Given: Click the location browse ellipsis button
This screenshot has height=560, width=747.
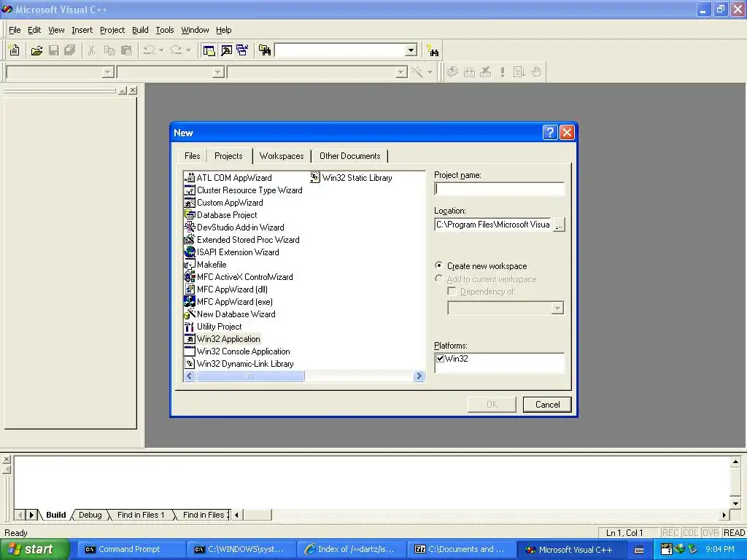Looking at the screenshot, I should [x=559, y=225].
